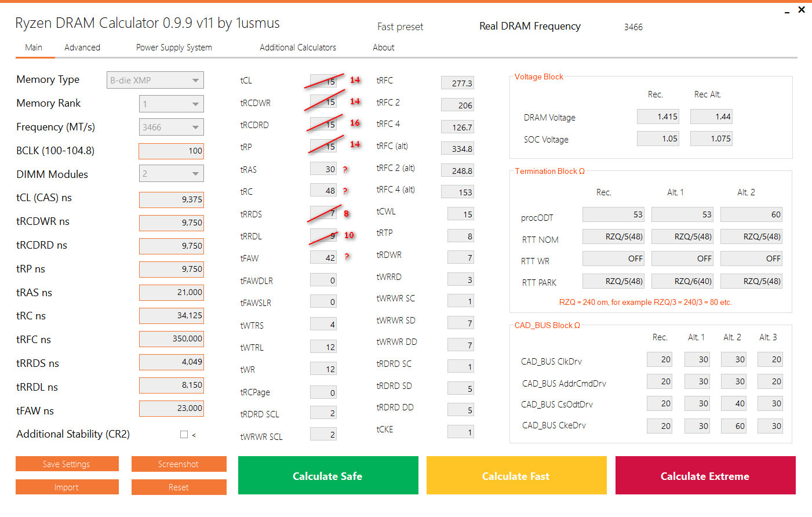Click the BCLK (100-104.8) input field
The width and height of the screenshot is (812, 517).
point(172,151)
